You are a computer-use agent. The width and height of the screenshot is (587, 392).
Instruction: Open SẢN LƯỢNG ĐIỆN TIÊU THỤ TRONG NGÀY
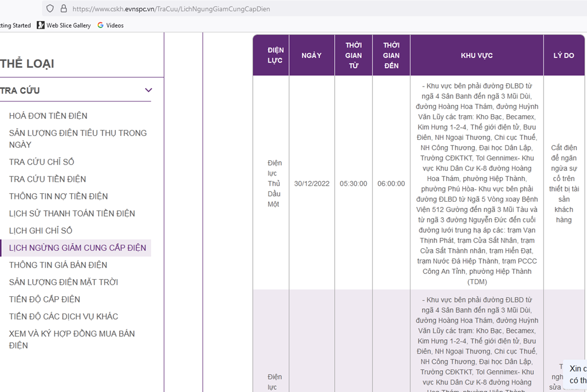(78, 139)
